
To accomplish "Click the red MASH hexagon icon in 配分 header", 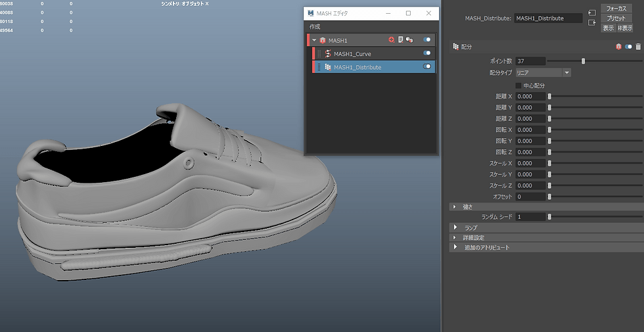I will coord(618,47).
